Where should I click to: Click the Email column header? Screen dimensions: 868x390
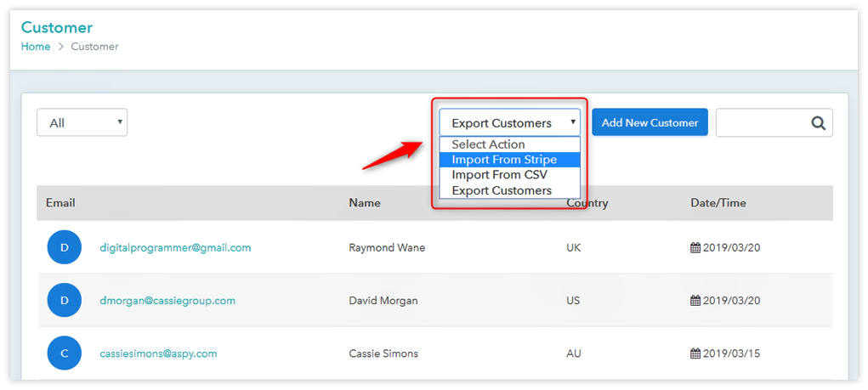tap(60, 203)
